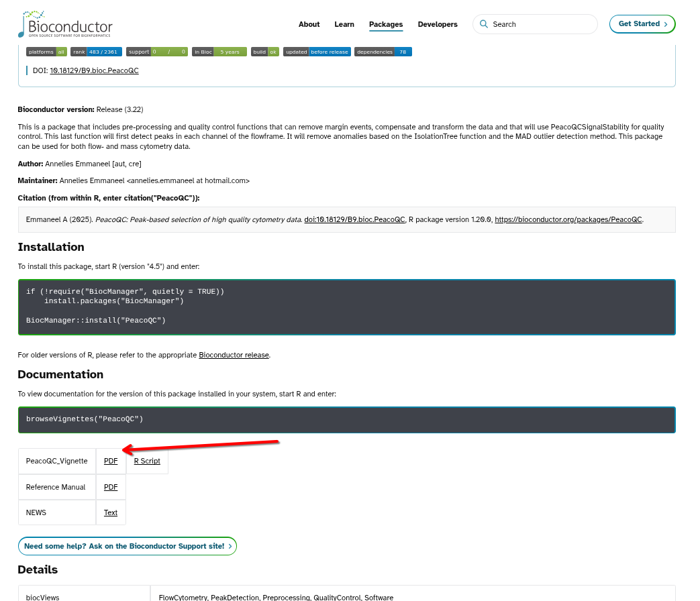Viewport: 700px width, 601px height.
Task: Open the vignette R Script link
Action: click(x=147, y=461)
